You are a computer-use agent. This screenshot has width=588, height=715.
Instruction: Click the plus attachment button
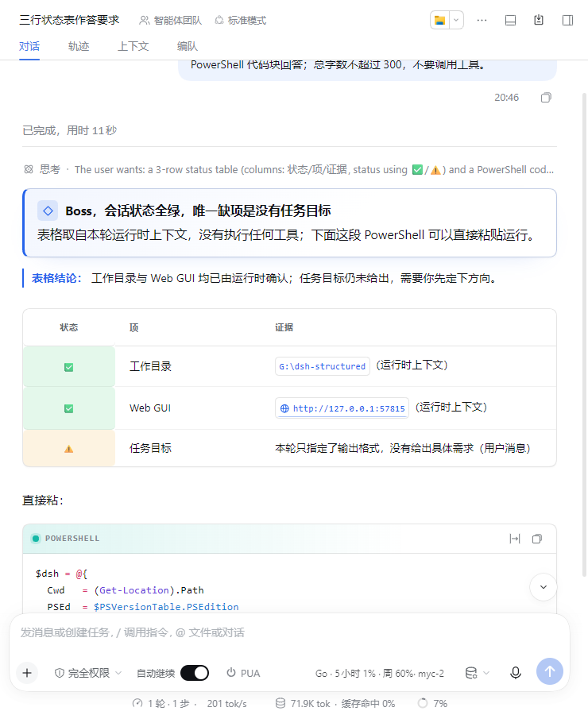tap(27, 673)
